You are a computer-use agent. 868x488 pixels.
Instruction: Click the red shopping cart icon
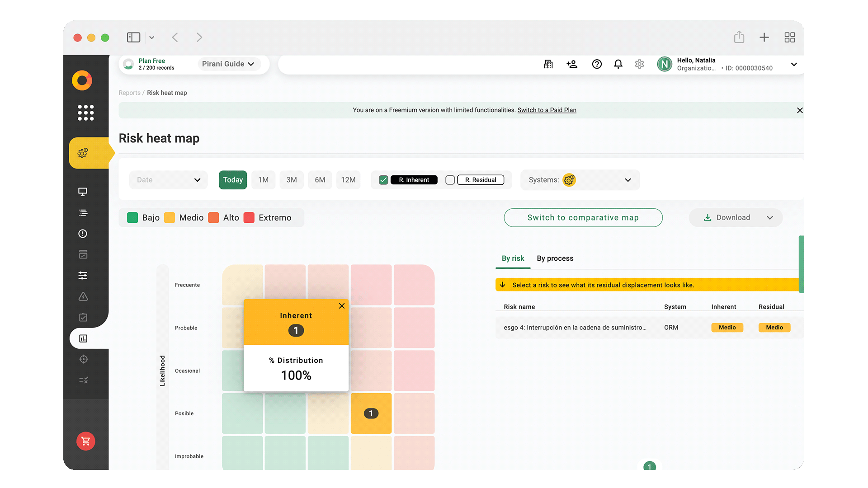(x=85, y=441)
